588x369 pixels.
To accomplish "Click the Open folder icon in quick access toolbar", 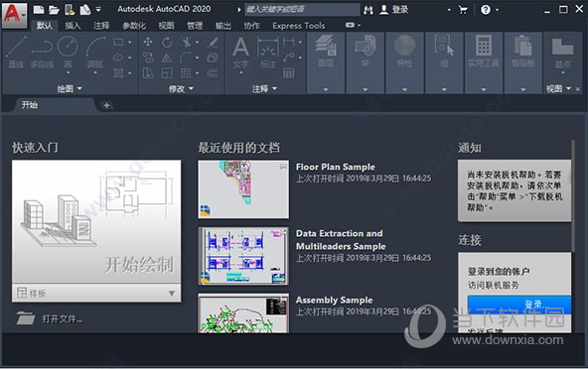I will 54,10.
